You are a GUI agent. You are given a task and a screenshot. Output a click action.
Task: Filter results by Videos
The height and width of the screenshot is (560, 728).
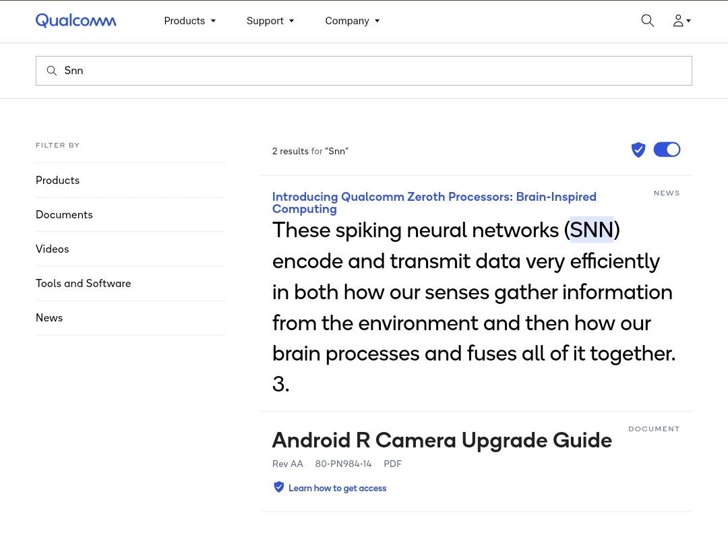(x=130, y=249)
